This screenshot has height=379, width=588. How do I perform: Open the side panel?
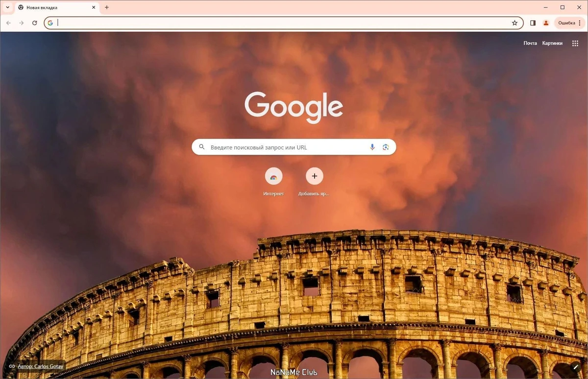tap(533, 23)
